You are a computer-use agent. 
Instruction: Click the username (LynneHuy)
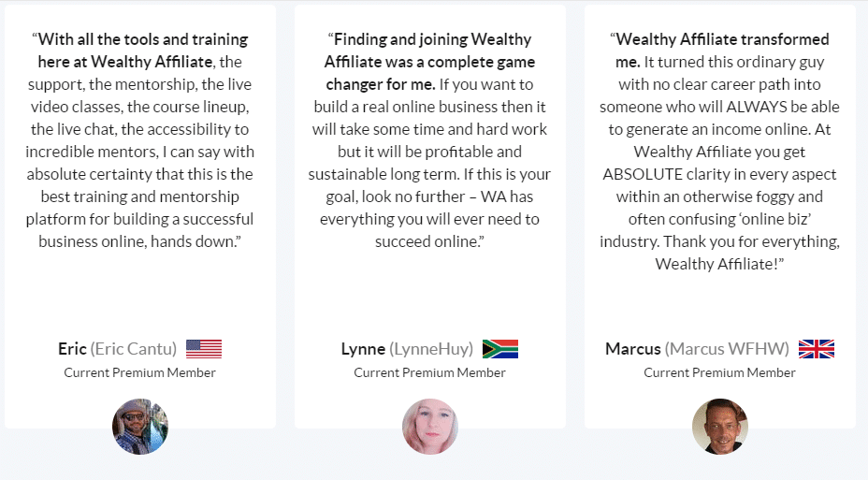coord(431,349)
